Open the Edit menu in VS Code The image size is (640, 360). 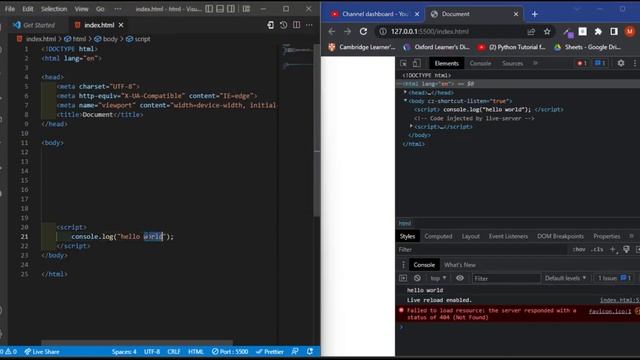[28, 9]
